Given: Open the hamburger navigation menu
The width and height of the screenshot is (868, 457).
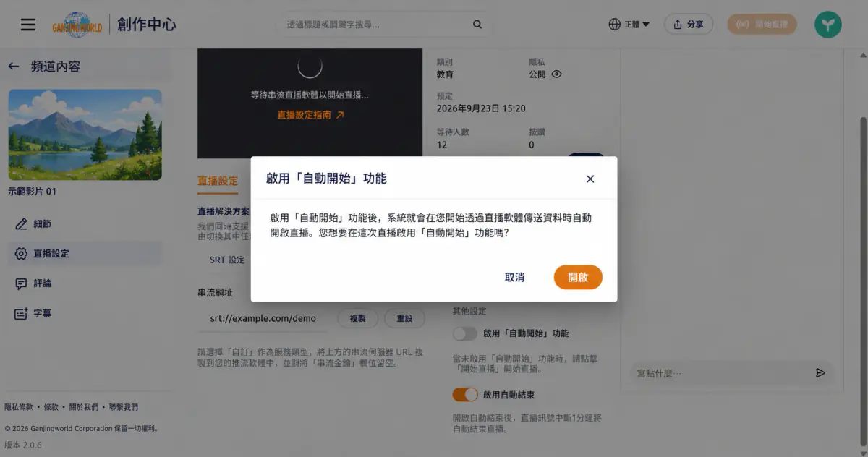Looking at the screenshot, I should click(28, 25).
